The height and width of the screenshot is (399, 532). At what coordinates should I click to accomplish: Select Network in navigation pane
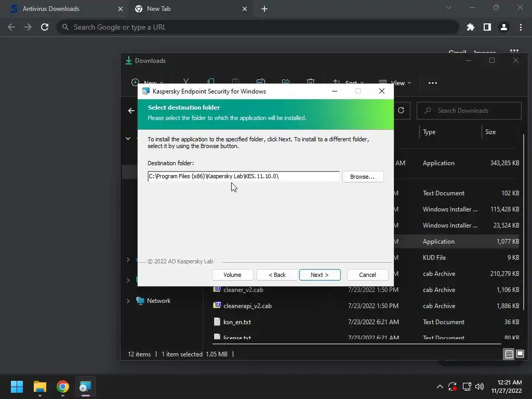[x=158, y=301]
